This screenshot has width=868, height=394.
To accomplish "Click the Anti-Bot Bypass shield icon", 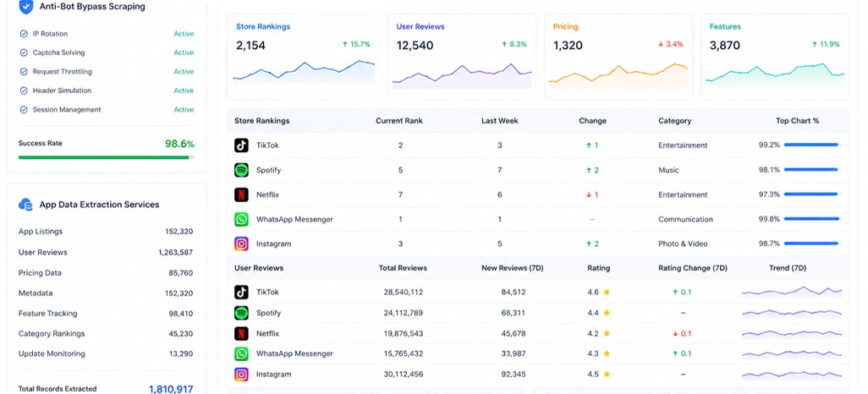I will (x=25, y=6).
